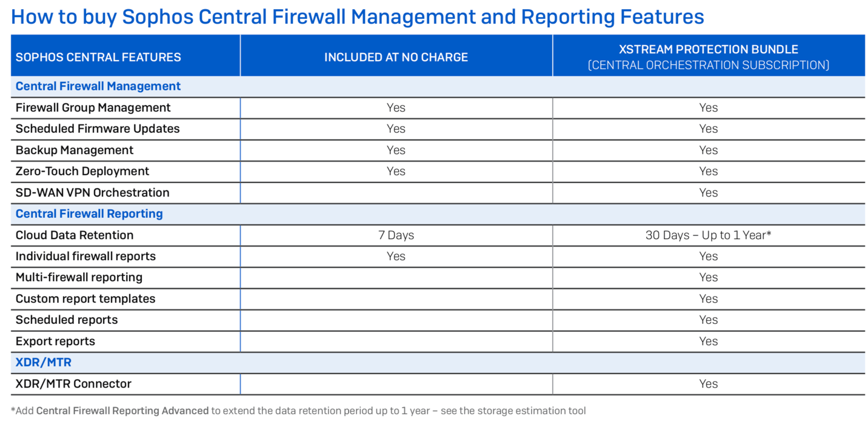Click the 'Zero-Touch Deployment' feature label
The image size is (868, 427).
82,171
